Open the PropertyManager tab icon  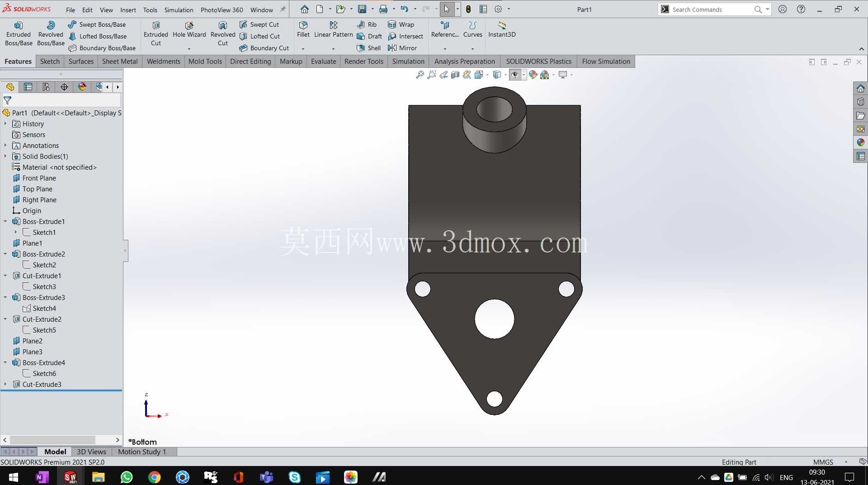click(x=28, y=87)
